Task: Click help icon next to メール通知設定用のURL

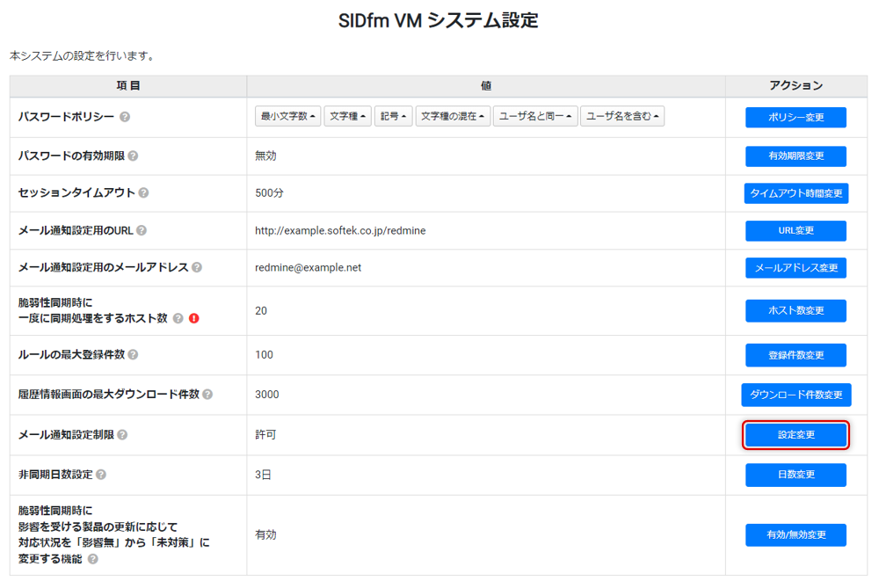Action: (x=142, y=230)
